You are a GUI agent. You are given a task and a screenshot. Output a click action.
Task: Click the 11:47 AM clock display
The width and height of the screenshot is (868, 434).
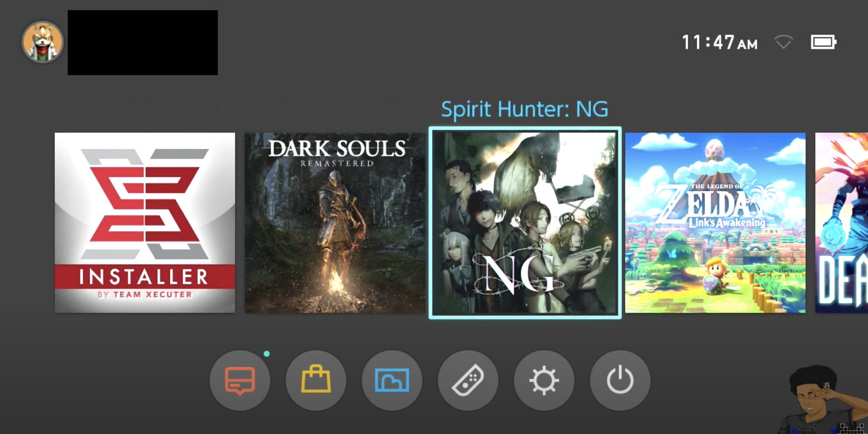[x=719, y=42]
